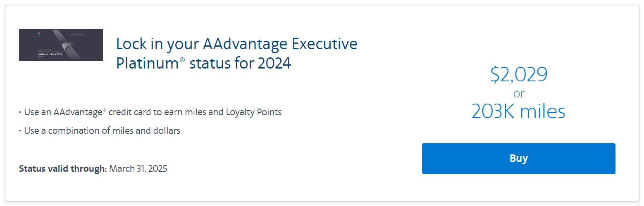Click the word 'or' between the prices
Screen dimensions: 644x206
pyautogui.click(x=519, y=94)
